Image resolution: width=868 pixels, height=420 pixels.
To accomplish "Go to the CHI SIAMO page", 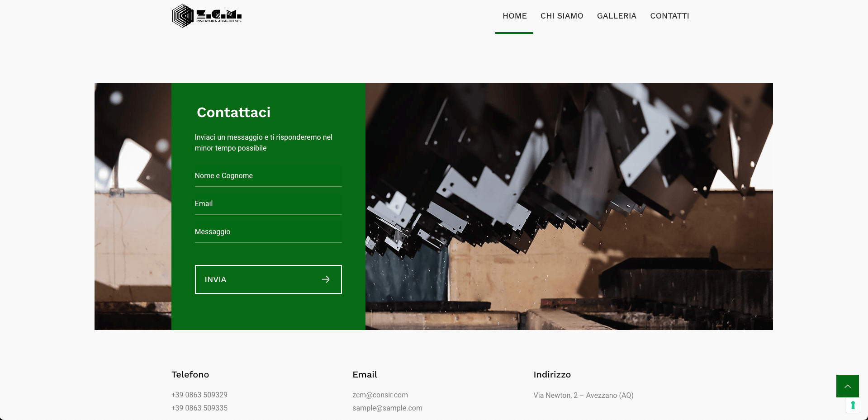I will (x=562, y=16).
